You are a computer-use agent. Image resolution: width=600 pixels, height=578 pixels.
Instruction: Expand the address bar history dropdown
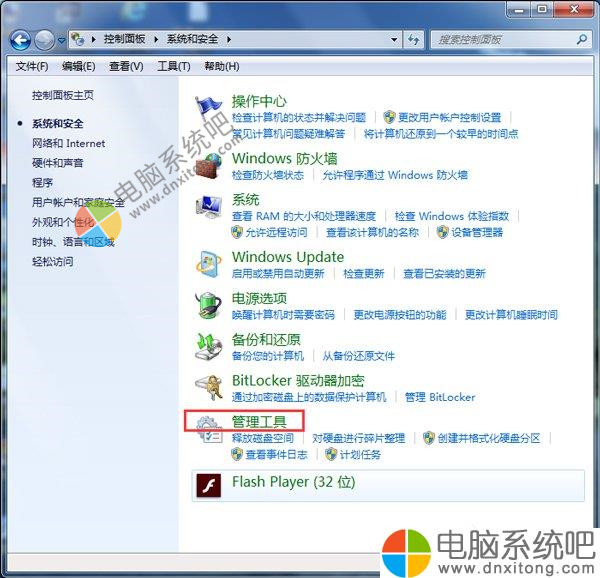pos(393,40)
